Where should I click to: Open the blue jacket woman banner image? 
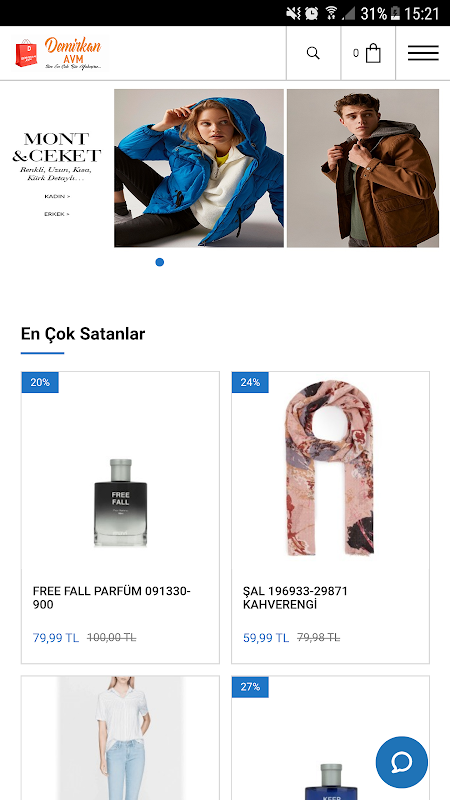(199, 168)
